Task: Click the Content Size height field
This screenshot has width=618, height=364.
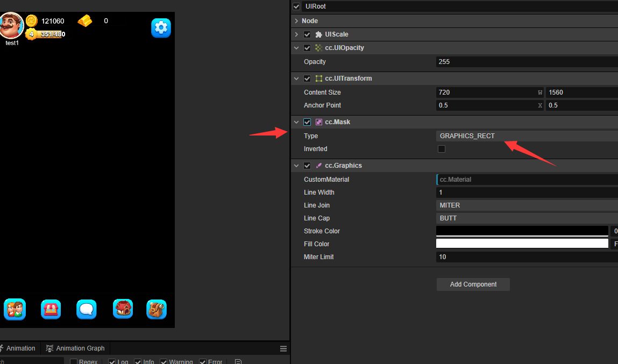Action: (582, 92)
